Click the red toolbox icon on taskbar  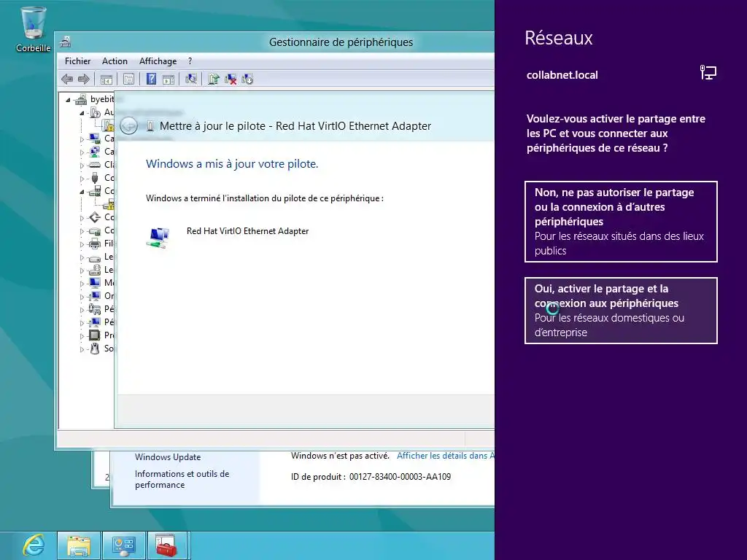(166, 545)
